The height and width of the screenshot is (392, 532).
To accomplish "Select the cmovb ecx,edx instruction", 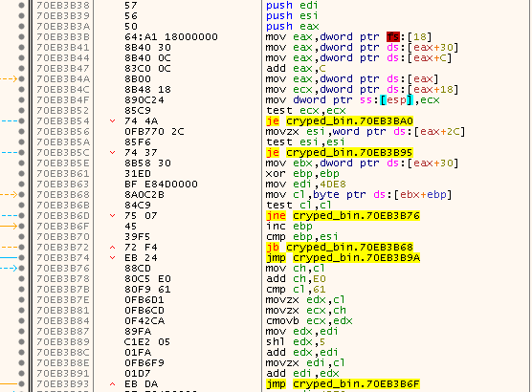I will (x=309, y=321).
